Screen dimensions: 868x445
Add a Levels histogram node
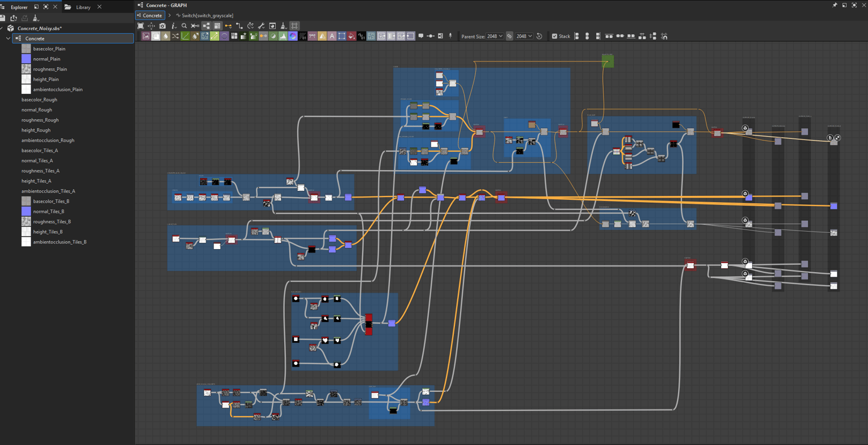(283, 36)
